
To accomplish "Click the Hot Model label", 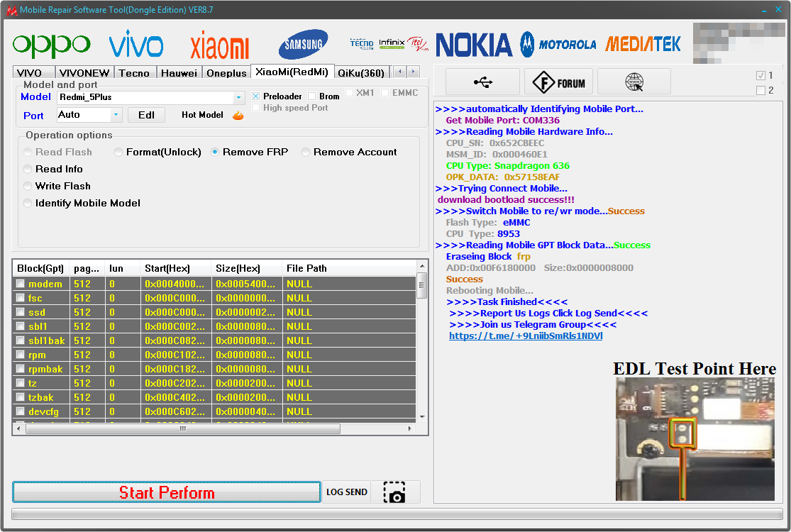I will pos(202,115).
